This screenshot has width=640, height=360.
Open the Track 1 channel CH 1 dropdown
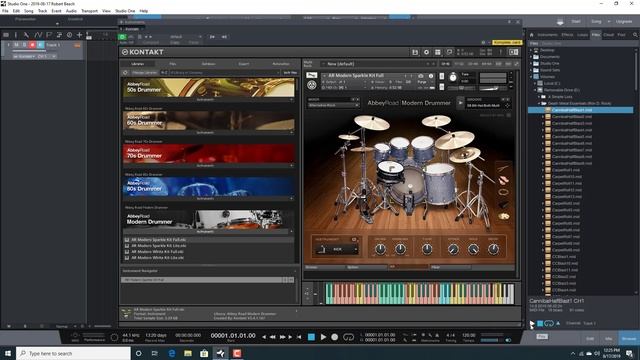tap(47, 56)
